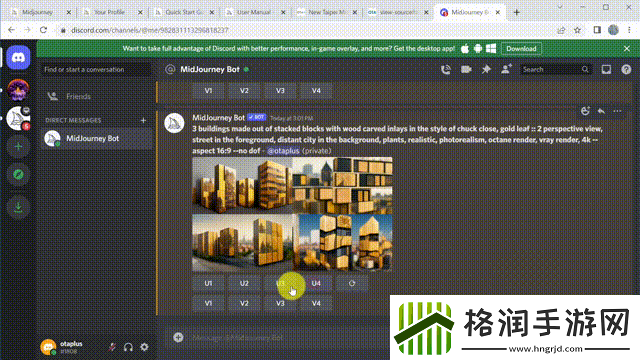Open the Chrome menu (three dots)

point(629,30)
